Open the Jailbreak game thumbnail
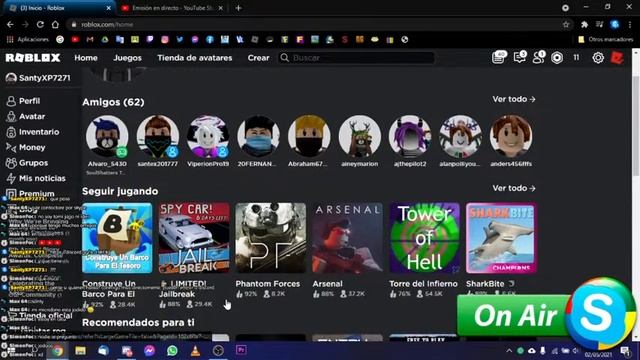This screenshot has height=360, width=640. pos(194,238)
